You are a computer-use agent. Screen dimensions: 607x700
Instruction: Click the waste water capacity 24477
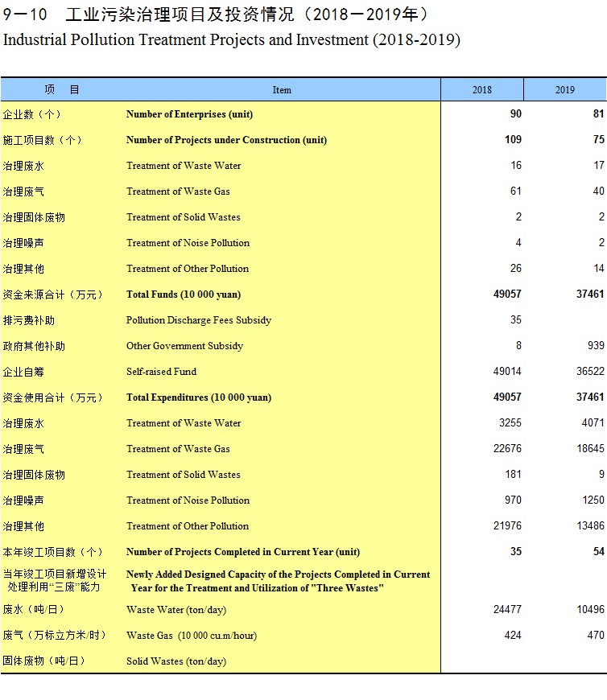point(507,610)
